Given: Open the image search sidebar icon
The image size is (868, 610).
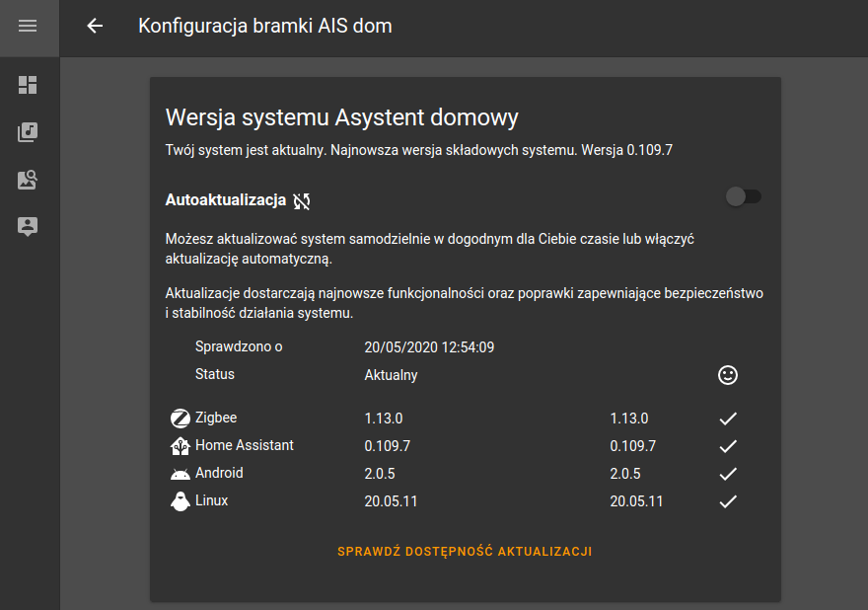Looking at the screenshot, I should click(28, 180).
